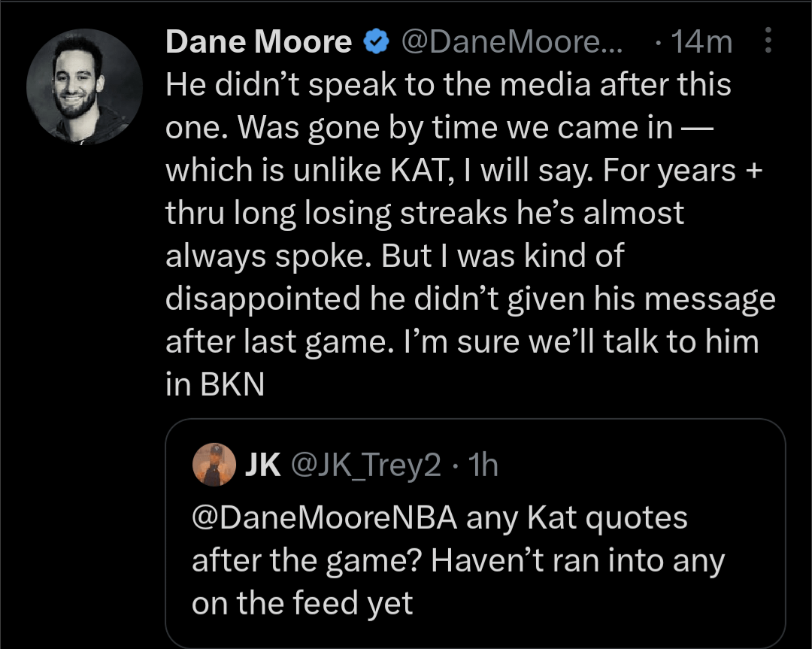
Task: Click the JK display name in quoted tweet
Action: tap(263, 466)
